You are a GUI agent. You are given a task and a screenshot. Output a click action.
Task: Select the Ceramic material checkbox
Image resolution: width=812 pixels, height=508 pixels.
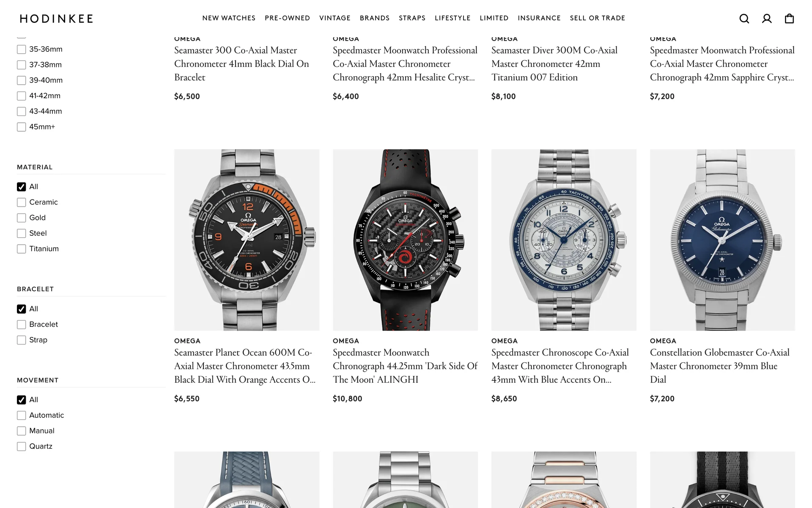pyautogui.click(x=22, y=202)
